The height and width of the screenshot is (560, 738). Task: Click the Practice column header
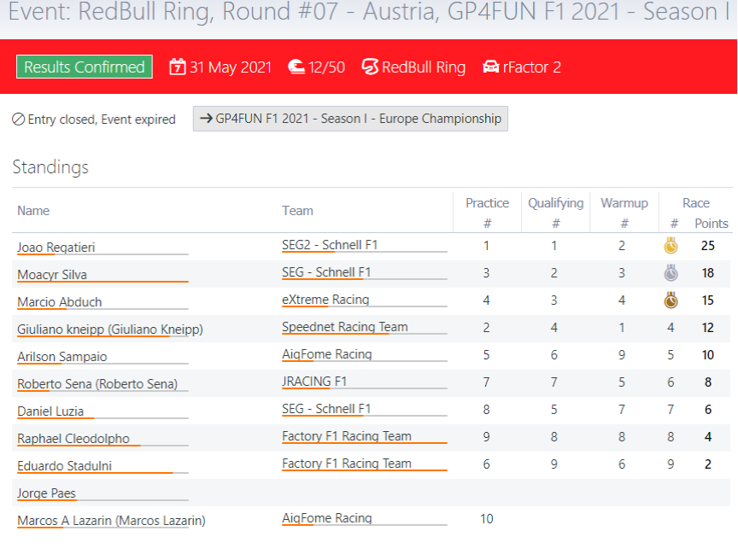[487, 203]
